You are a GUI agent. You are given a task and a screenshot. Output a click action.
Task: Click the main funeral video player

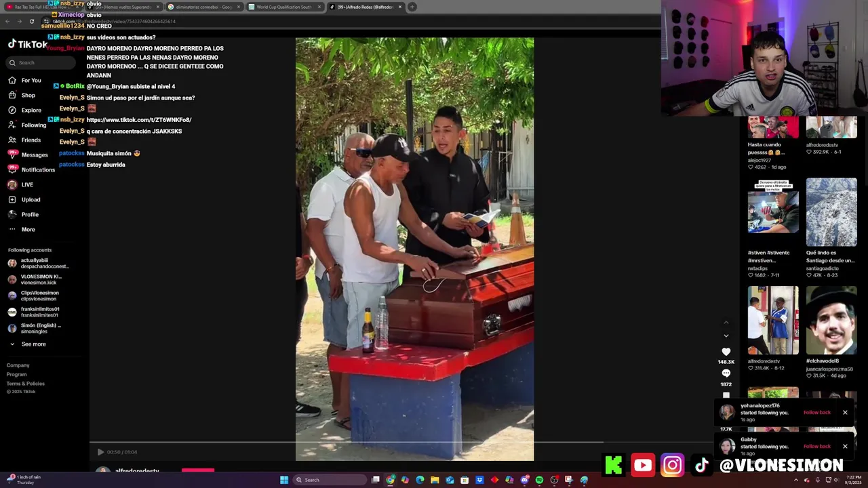click(414, 249)
